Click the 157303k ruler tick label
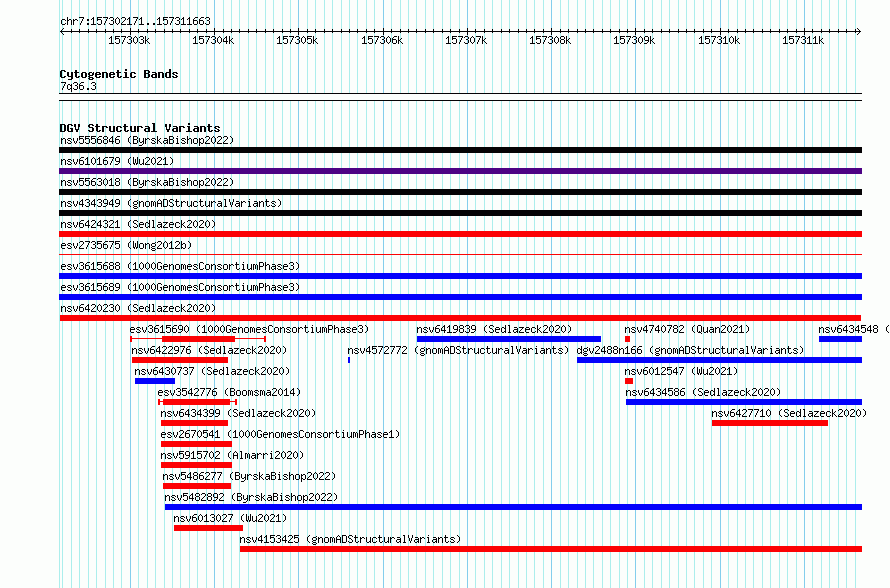This screenshot has height=588, width=890. click(x=129, y=40)
